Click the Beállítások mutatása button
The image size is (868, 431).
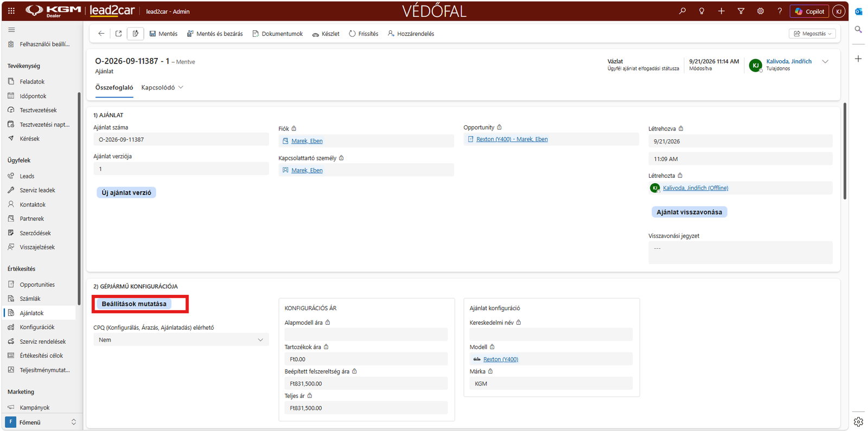tap(134, 304)
